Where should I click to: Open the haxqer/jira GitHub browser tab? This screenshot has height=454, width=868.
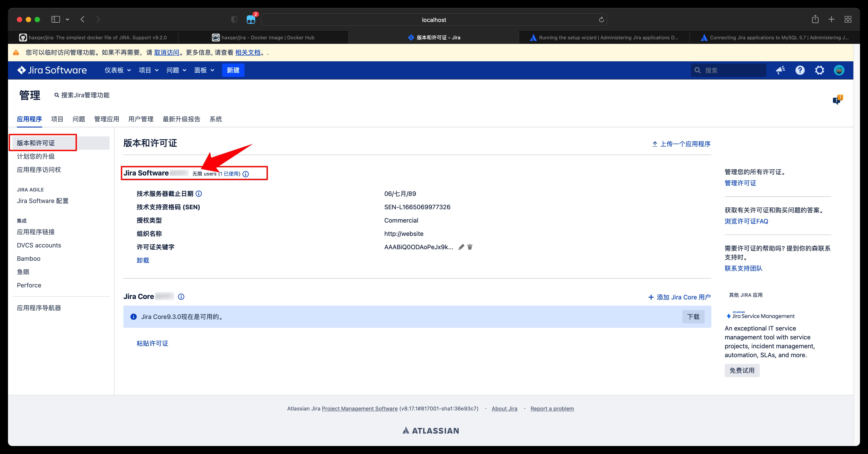[x=93, y=38]
